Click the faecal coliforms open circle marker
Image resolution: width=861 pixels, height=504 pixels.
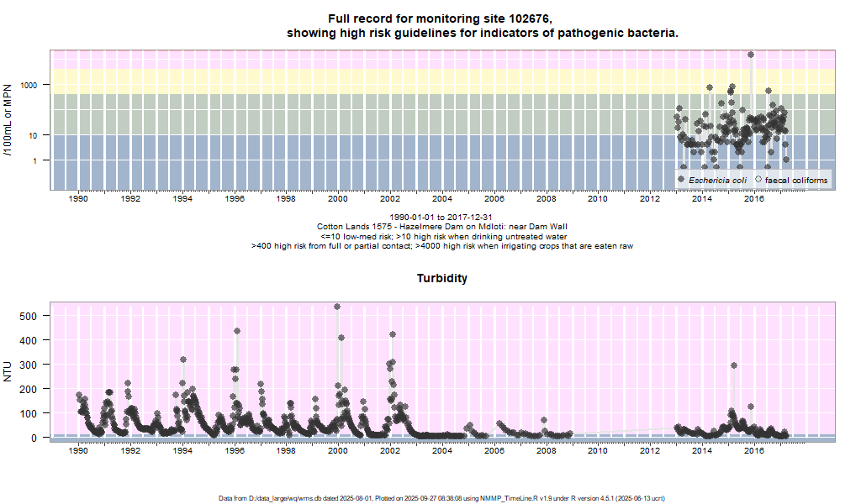(x=758, y=180)
